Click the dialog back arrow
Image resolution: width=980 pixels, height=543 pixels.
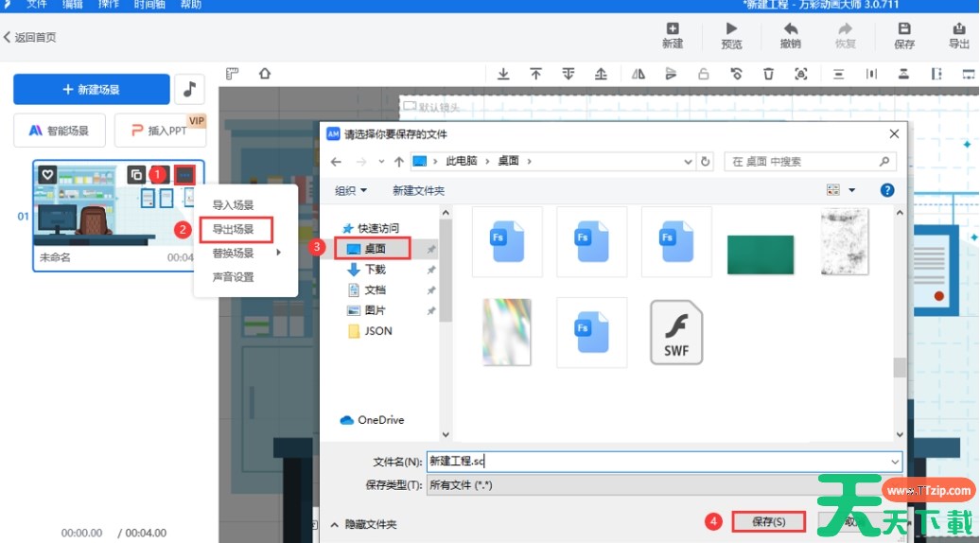(336, 162)
